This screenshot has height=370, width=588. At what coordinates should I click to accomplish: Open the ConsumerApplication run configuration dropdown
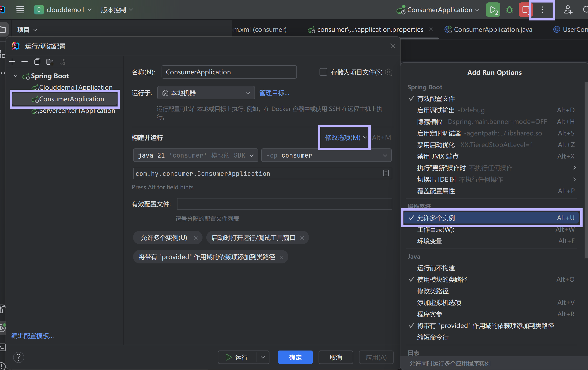pyautogui.click(x=438, y=10)
